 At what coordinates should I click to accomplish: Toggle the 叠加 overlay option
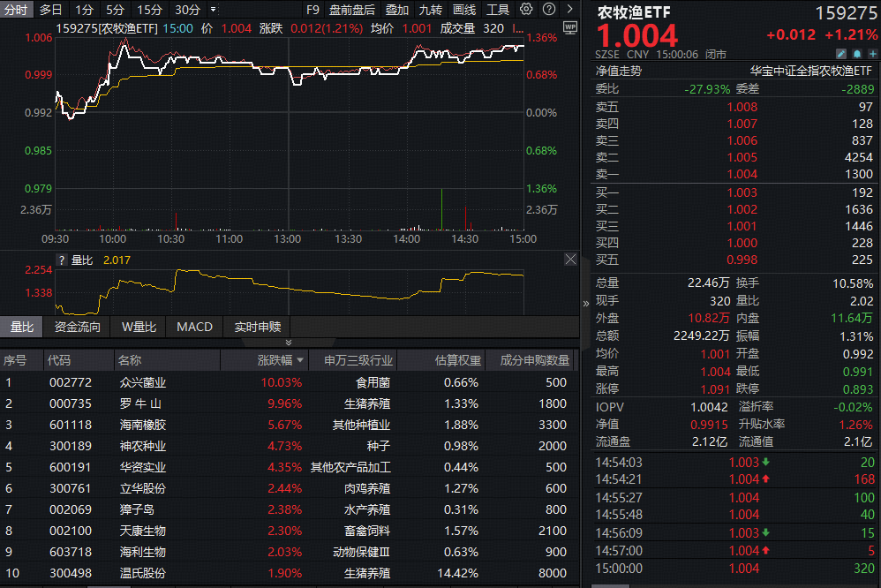397,10
